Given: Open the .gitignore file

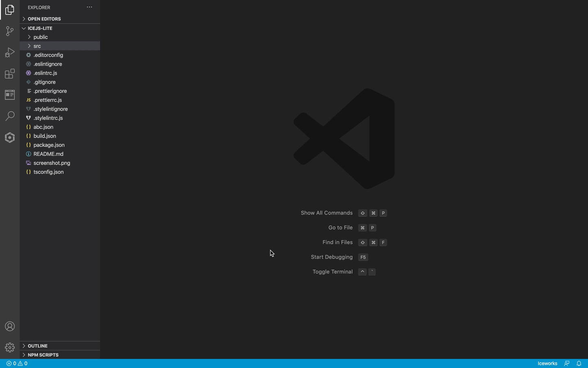Looking at the screenshot, I should [60, 82].
